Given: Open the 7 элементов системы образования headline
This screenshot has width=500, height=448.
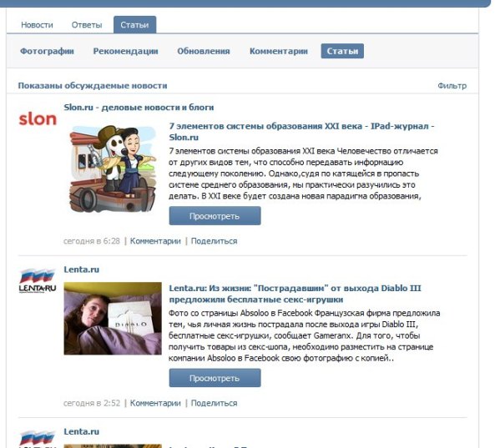Looking at the screenshot, I should click(x=301, y=132).
